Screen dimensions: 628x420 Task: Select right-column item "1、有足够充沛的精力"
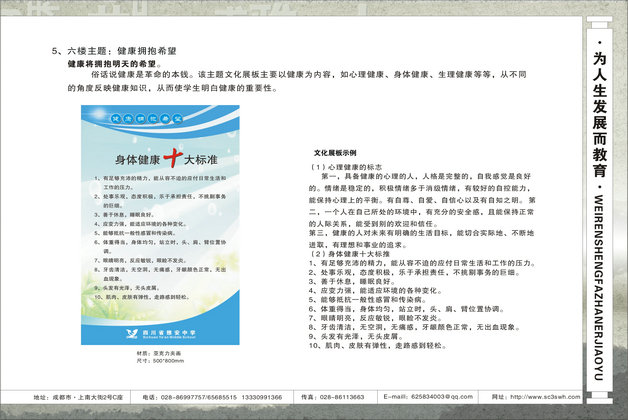(x=422, y=263)
